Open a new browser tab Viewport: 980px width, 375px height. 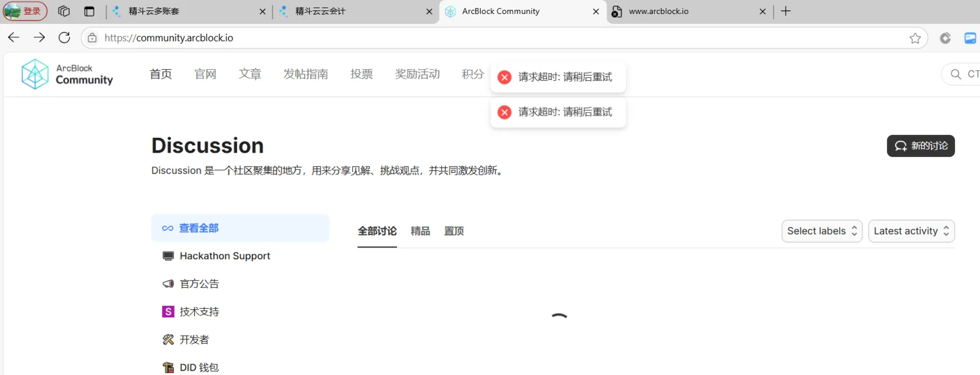[786, 11]
